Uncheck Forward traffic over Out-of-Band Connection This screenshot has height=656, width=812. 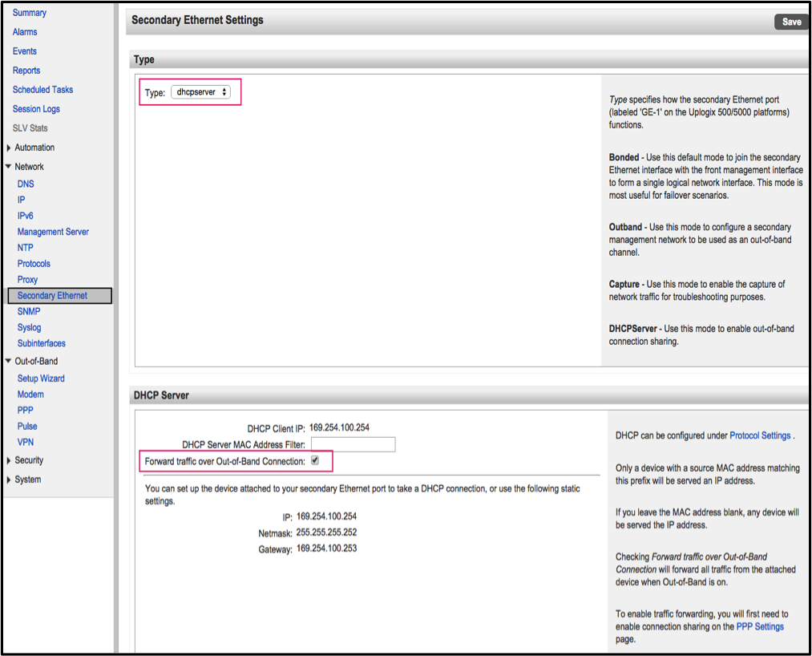point(315,461)
